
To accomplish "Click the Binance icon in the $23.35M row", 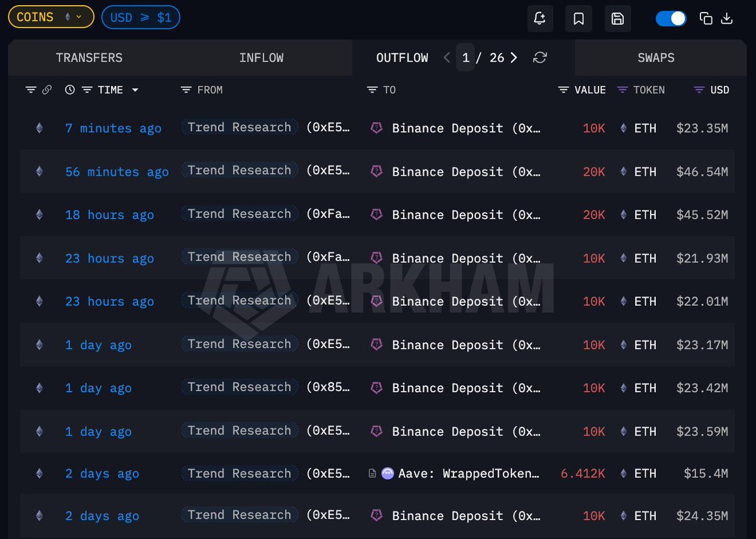I will 376,128.
